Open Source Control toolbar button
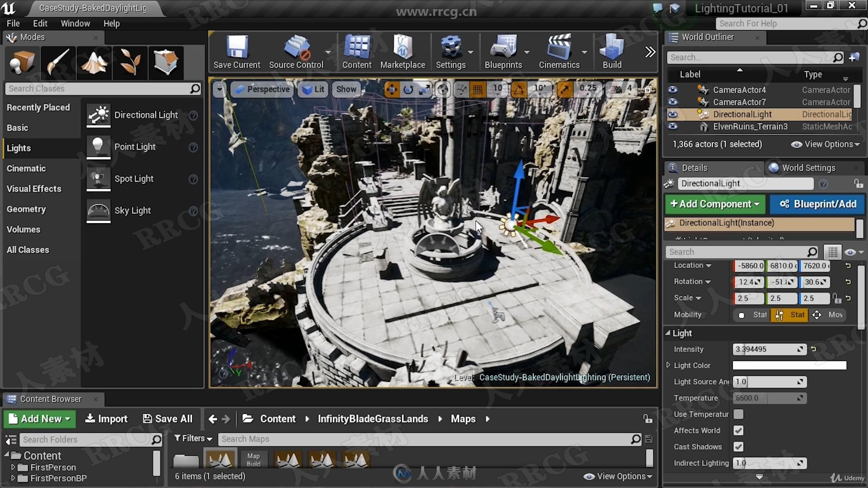868x488 pixels. click(x=296, y=52)
